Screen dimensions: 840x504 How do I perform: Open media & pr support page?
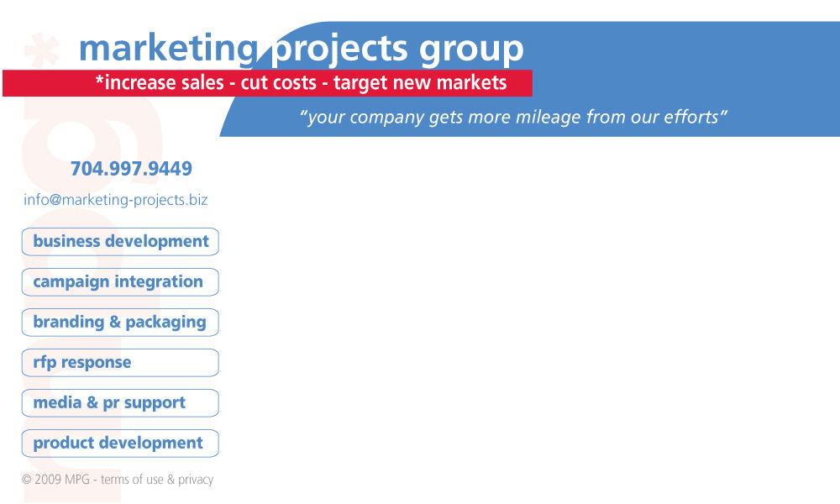[120, 402]
